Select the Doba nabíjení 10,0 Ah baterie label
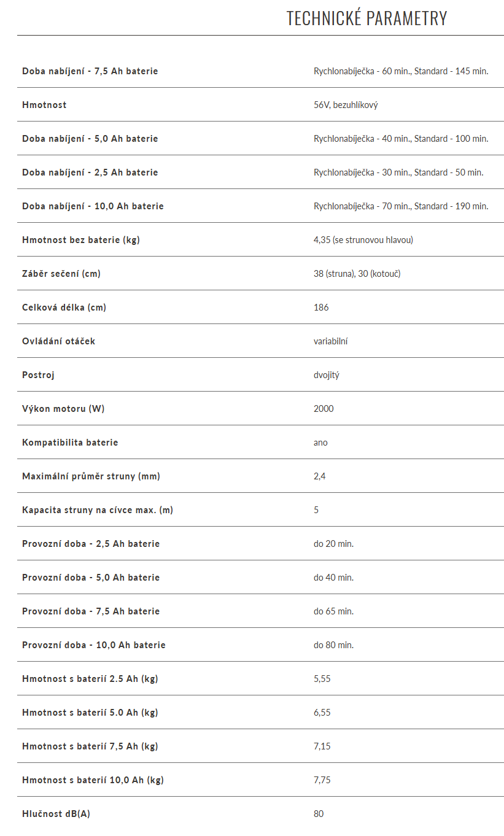 point(93,206)
